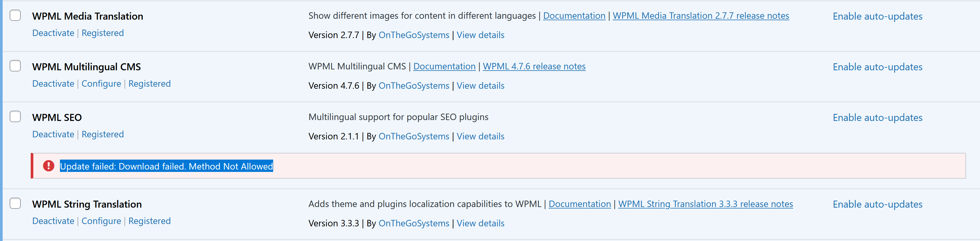This screenshot has width=980, height=241.
Task: Click the highlighted 'Update failed: Download failed' message
Action: point(167,166)
